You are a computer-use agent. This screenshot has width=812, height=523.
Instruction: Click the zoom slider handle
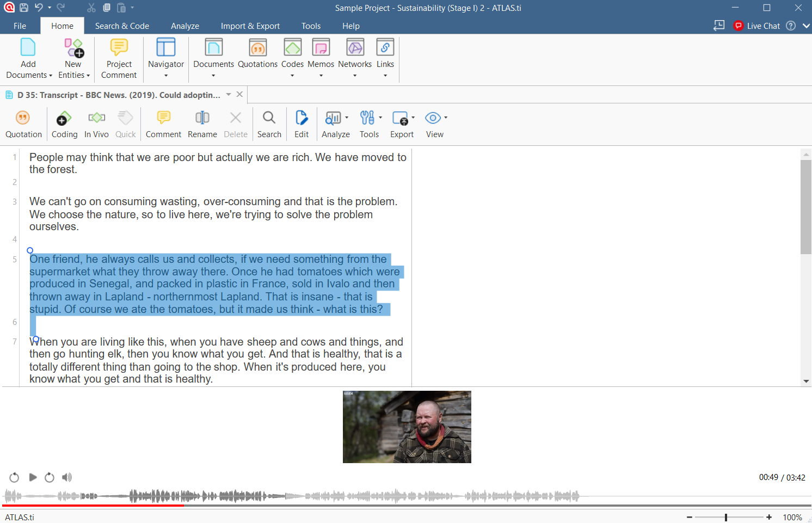click(726, 517)
